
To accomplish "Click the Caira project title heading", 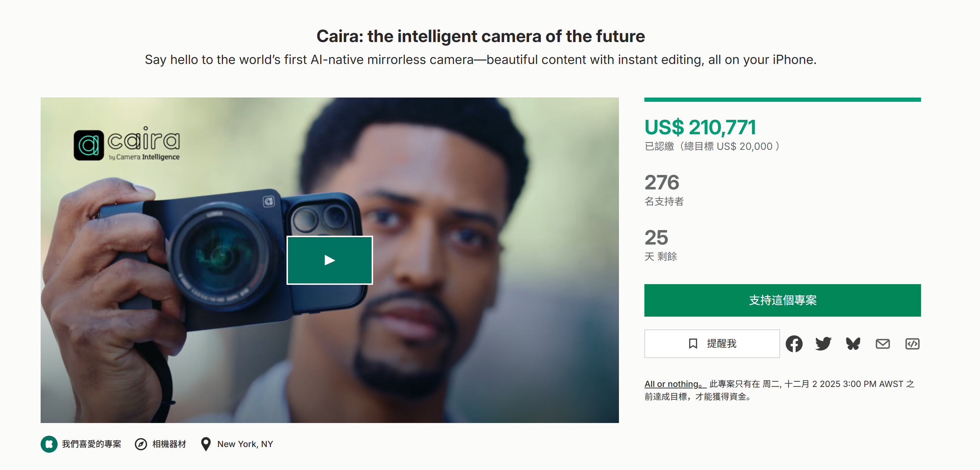I will 480,36.
